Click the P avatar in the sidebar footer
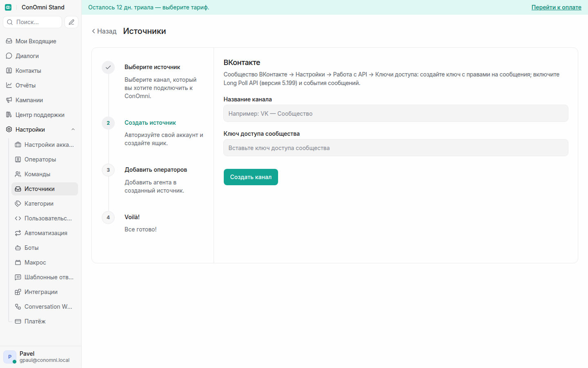588x368 pixels. pyautogui.click(x=10, y=357)
